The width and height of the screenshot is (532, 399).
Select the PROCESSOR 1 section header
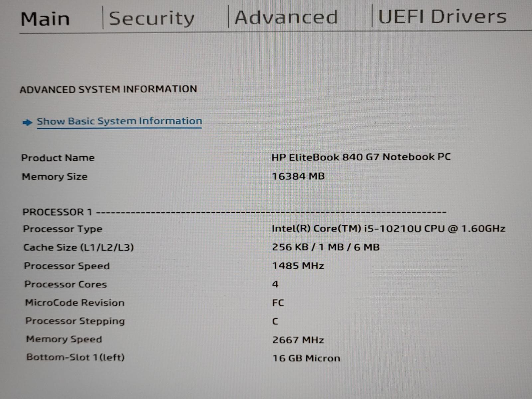[x=57, y=212]
